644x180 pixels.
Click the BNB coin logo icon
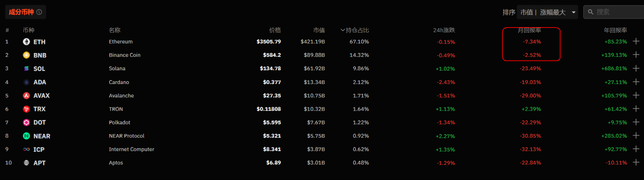(x=26, y=55)
